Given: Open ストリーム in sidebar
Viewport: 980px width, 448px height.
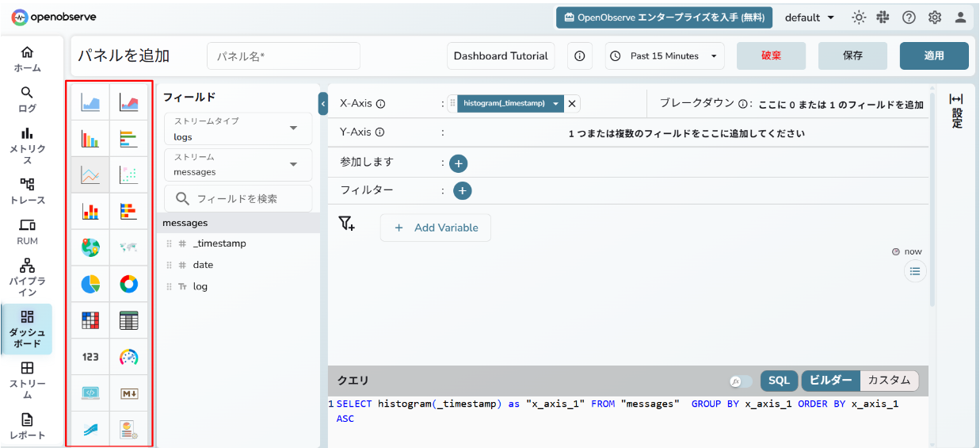Looking at the screenshot, I should pyautogui.click(x=27, y=381).
